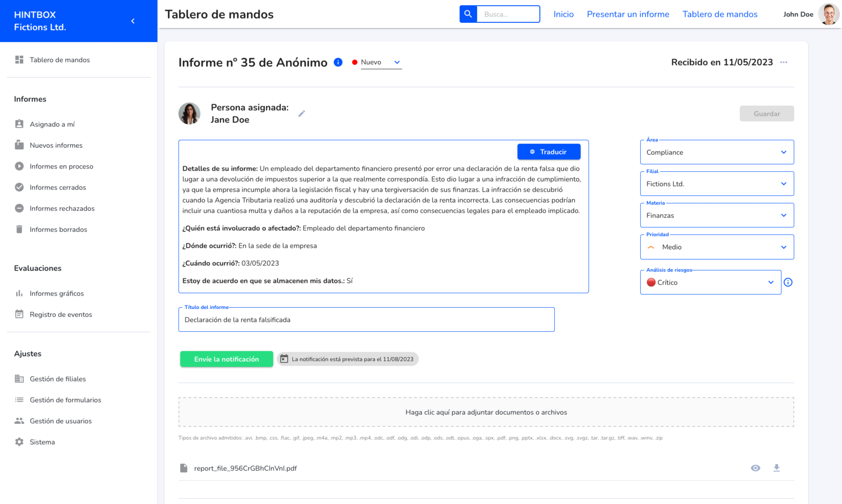
Task: Click the attach documents drop zone
Action: 486,412
